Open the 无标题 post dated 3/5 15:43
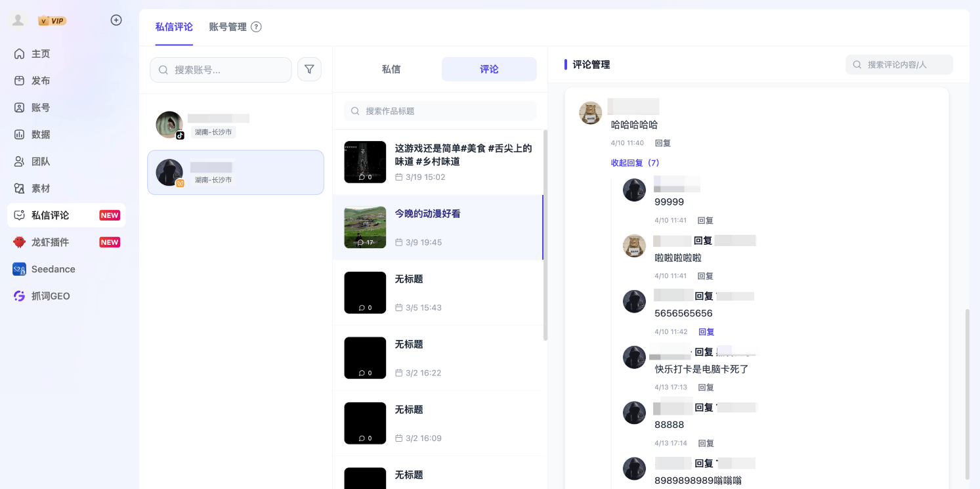 438,293
